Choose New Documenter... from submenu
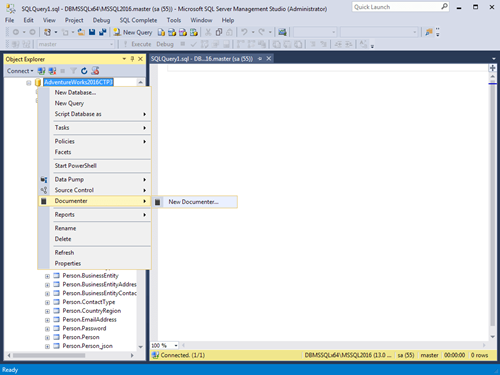Image resolution: width=500 pixels, height=375 pixels. (x=195, y=202)
